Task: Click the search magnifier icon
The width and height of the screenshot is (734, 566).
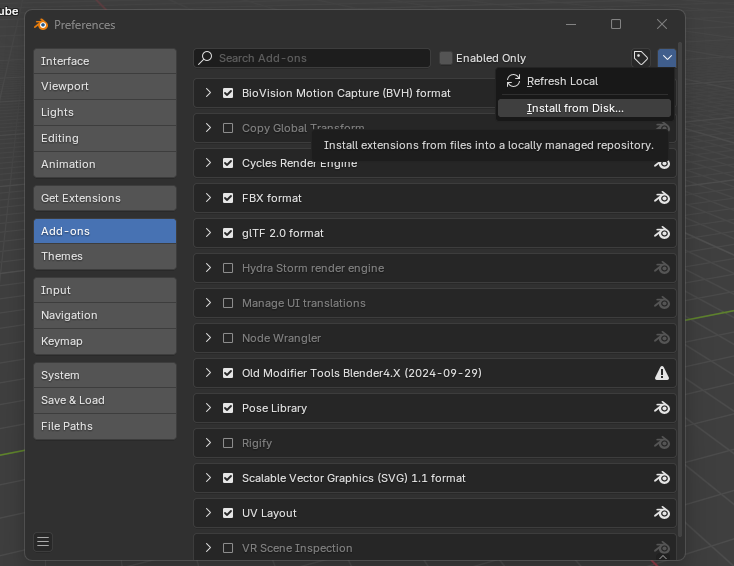Action: pyautogui.click(x=205, y=58)
